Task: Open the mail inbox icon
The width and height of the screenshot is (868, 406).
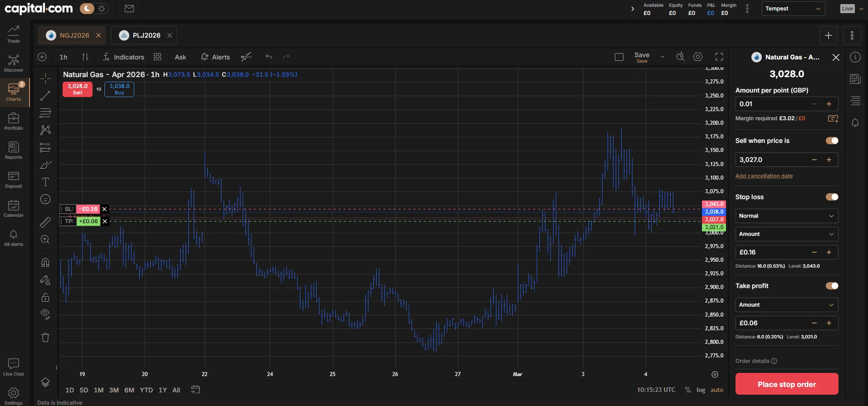Action: coord(129,9)
